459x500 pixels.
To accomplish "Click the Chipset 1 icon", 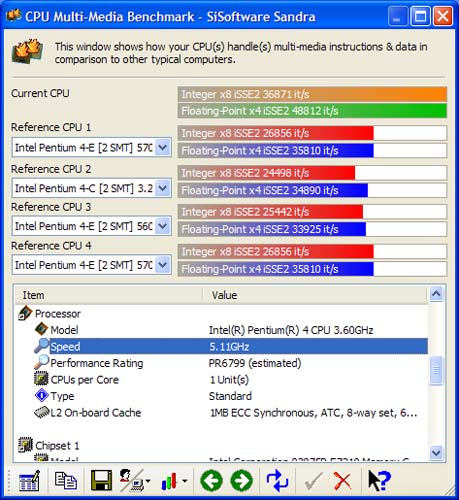I will pos(25,445).
